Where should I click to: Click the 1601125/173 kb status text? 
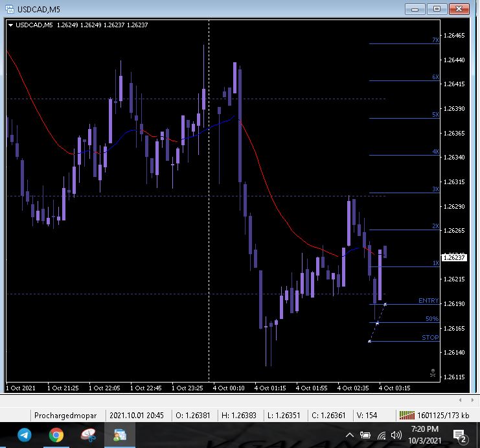tap(443, 416)
